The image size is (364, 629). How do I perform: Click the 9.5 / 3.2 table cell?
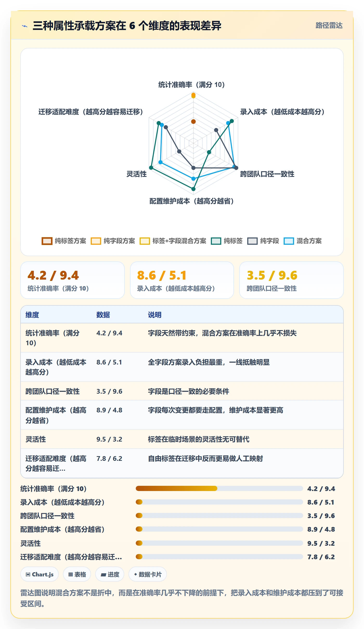(x=109, y=439)
